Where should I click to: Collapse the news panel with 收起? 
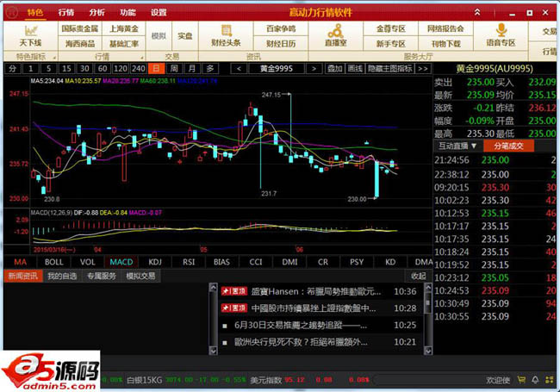[x=418, y=276]
